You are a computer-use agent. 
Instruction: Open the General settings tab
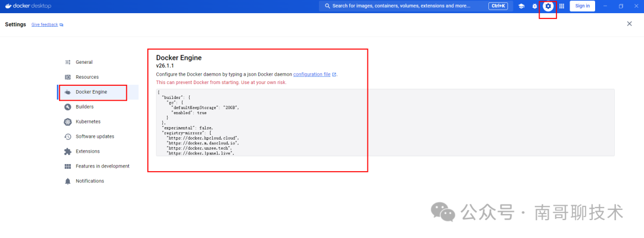98,62
